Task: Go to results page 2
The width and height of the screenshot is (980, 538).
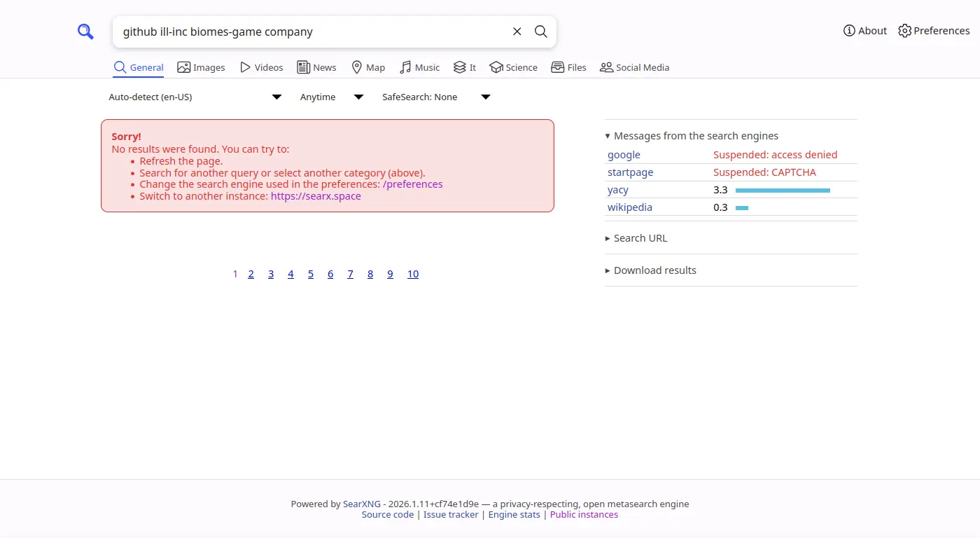Action: 251,274
